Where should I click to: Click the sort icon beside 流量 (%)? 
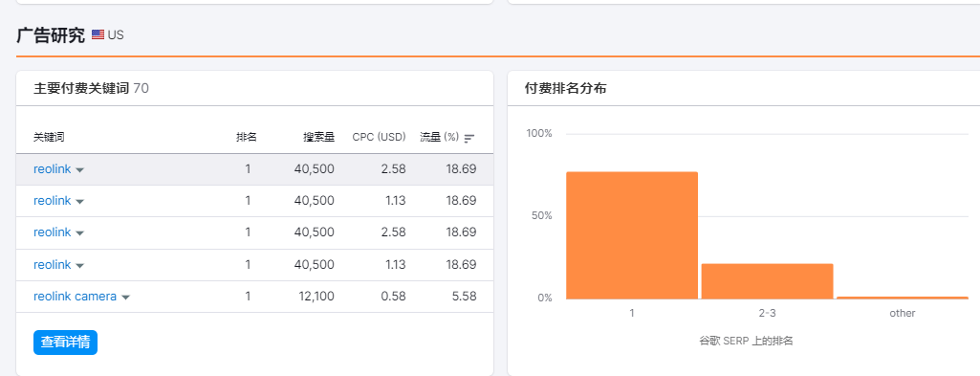469,139
